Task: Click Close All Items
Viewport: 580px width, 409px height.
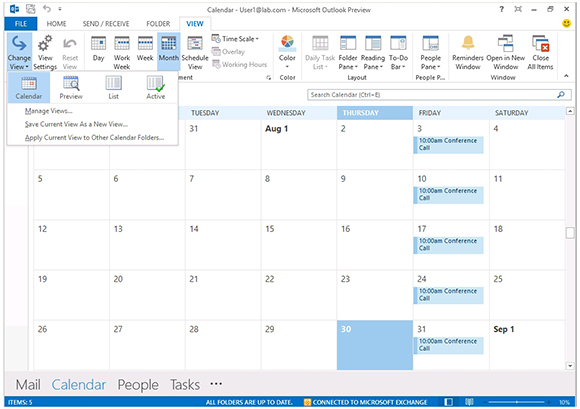Action: (540, 52)
